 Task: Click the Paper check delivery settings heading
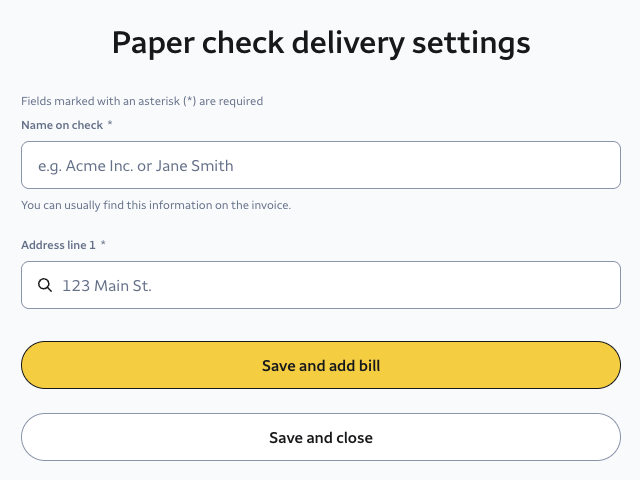pyautogui.click(x=320, y=43)
